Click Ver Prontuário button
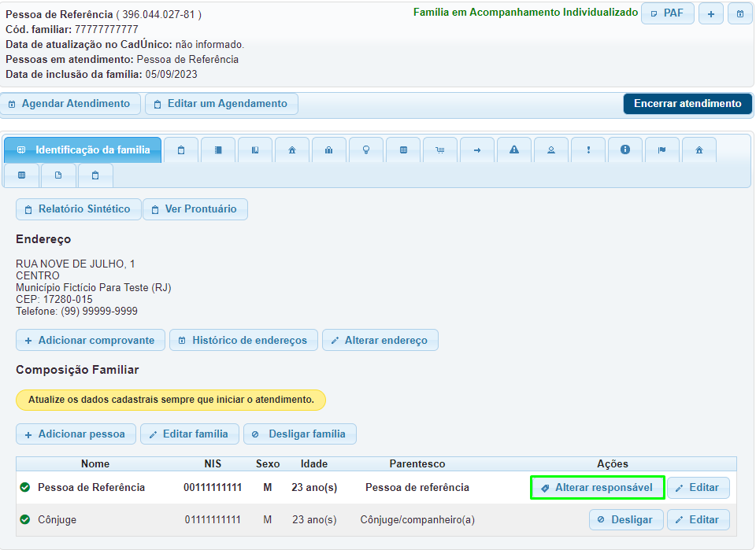 pyautogui.click(x=195, y=209)
